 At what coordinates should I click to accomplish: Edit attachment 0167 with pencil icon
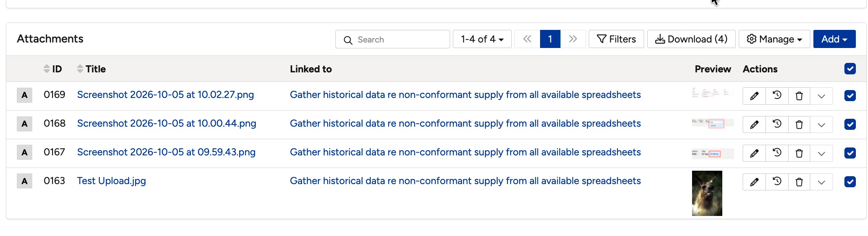(754, 153)
